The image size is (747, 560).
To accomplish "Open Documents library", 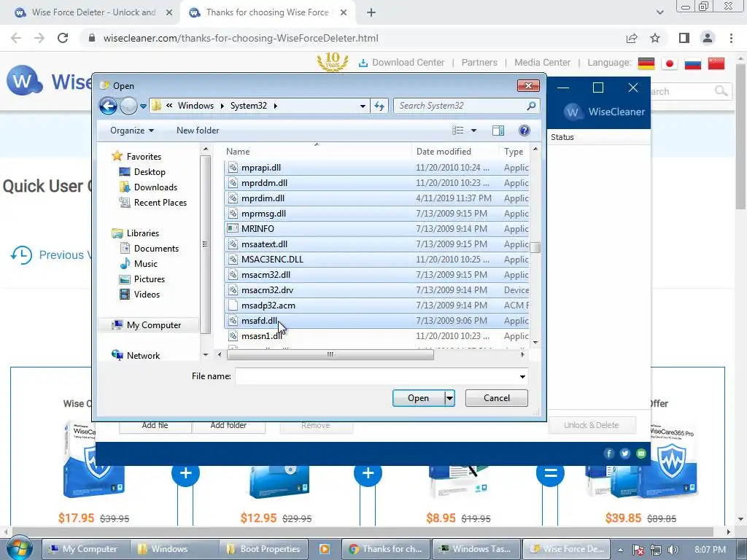I will tap(156, 249).
